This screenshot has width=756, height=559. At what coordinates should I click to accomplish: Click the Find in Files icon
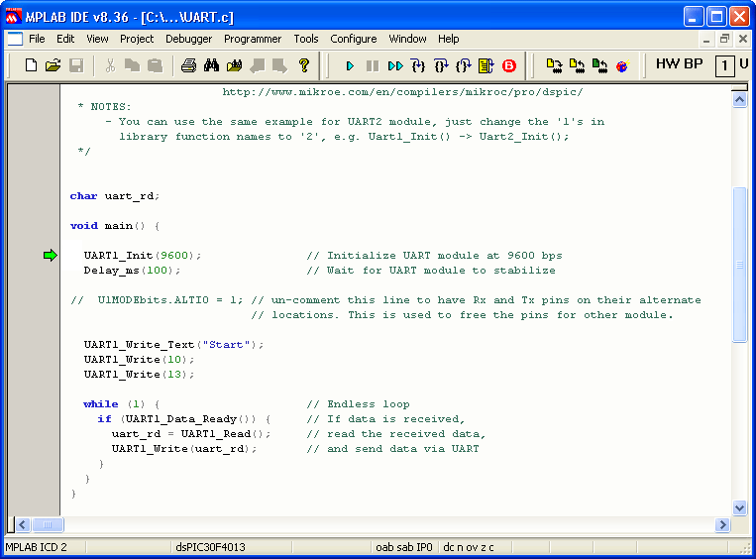click(234, 65)
